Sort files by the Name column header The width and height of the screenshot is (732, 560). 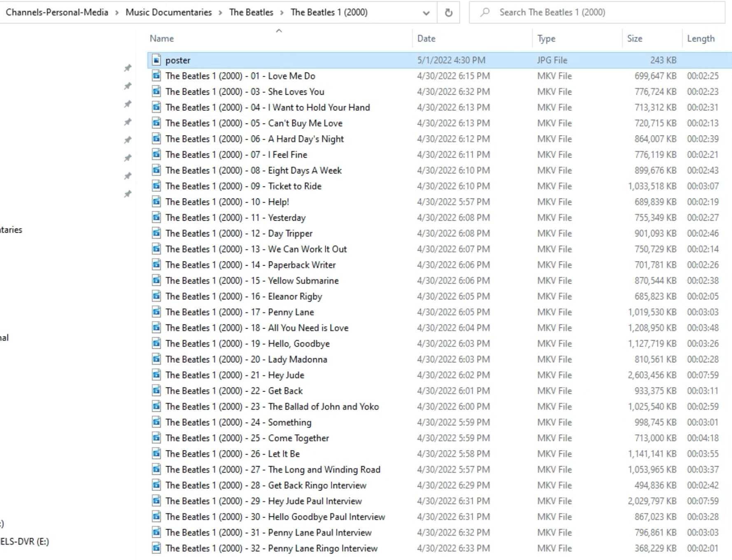click(x=162, y=38)
